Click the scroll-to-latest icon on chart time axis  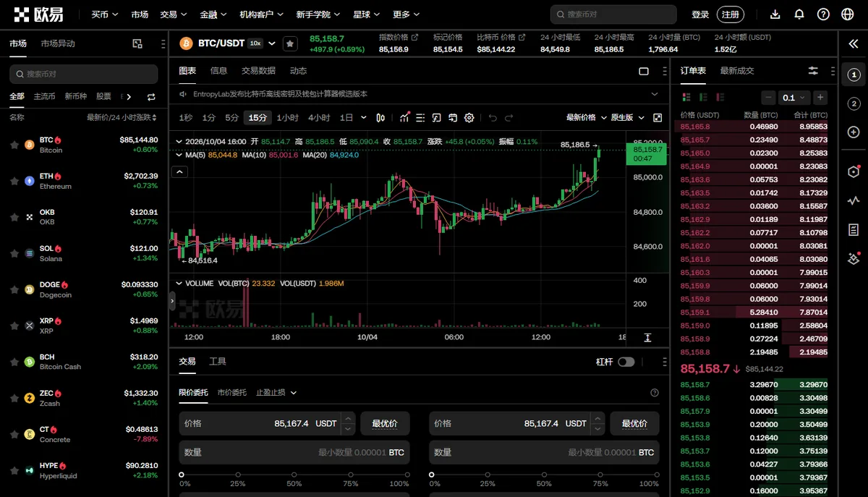pyautogui.click(x=647, y=338)
